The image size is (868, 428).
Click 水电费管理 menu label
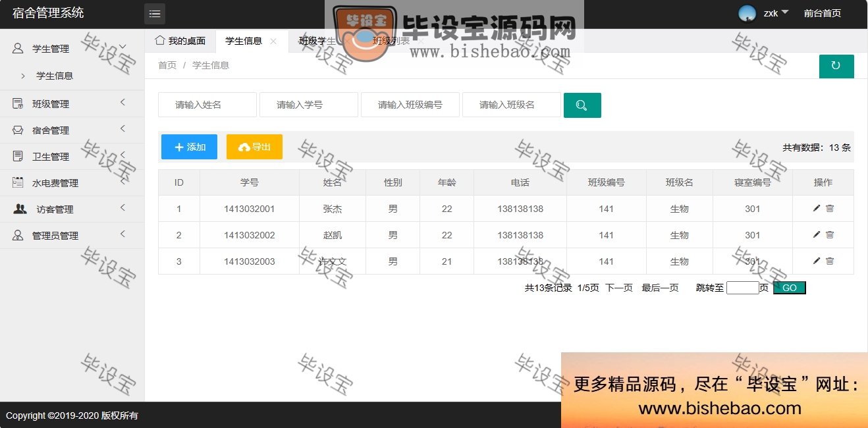pyautogui.click(x=55, y=183)
